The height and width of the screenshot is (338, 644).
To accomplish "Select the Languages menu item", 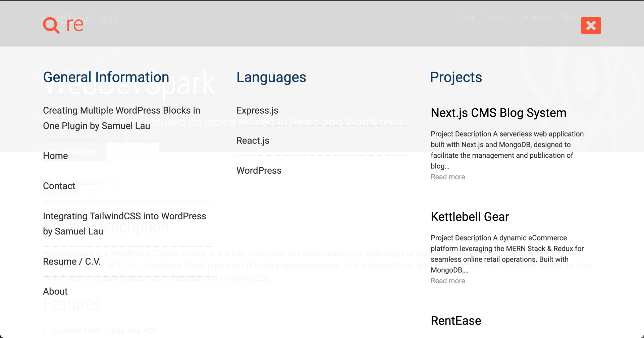I will tap(536, 17).
